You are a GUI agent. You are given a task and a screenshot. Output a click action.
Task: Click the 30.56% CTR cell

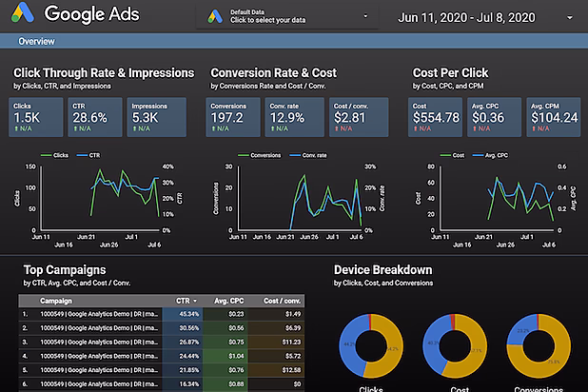tap(183, 328)
